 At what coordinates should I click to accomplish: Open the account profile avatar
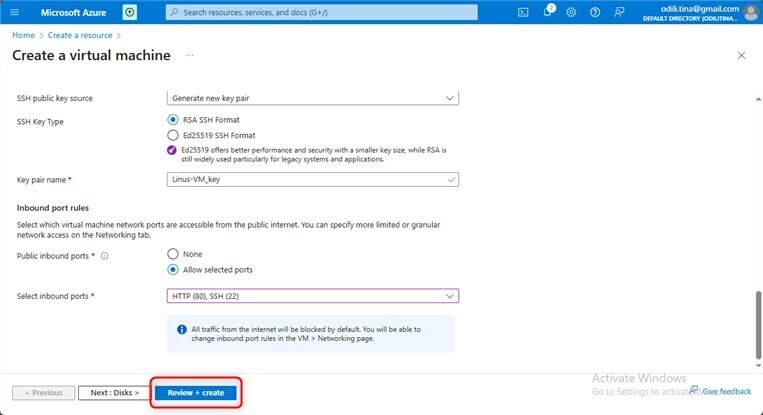pos(751,12)
